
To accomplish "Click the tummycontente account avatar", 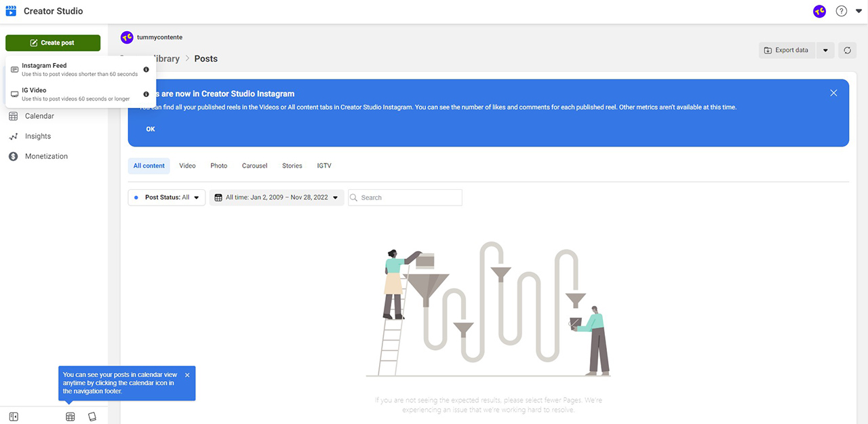I will pyautogui.click(x=126, y=37).
